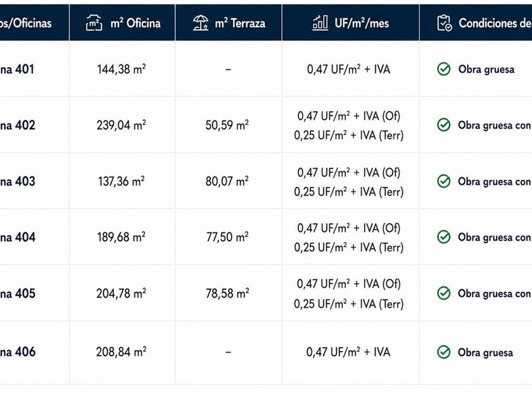Click green check icon for Oficina 406

pyautogui.click(x=443, y=352)
